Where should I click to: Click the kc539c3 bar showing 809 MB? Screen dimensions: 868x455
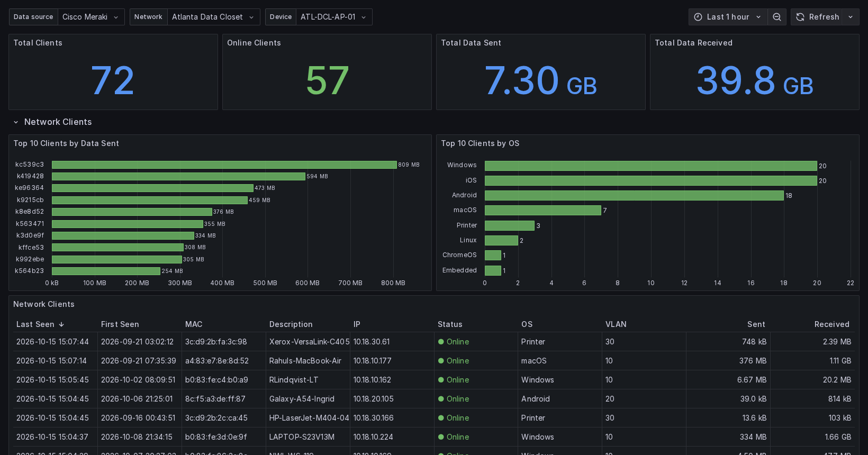pos(224,165)
